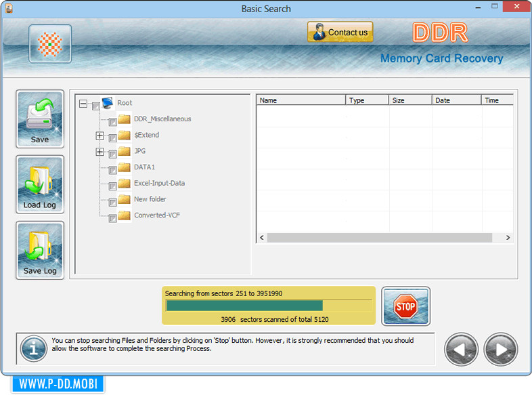Click the sector scanning progress bar
This screenshot has height=395, width=532.
269,306
